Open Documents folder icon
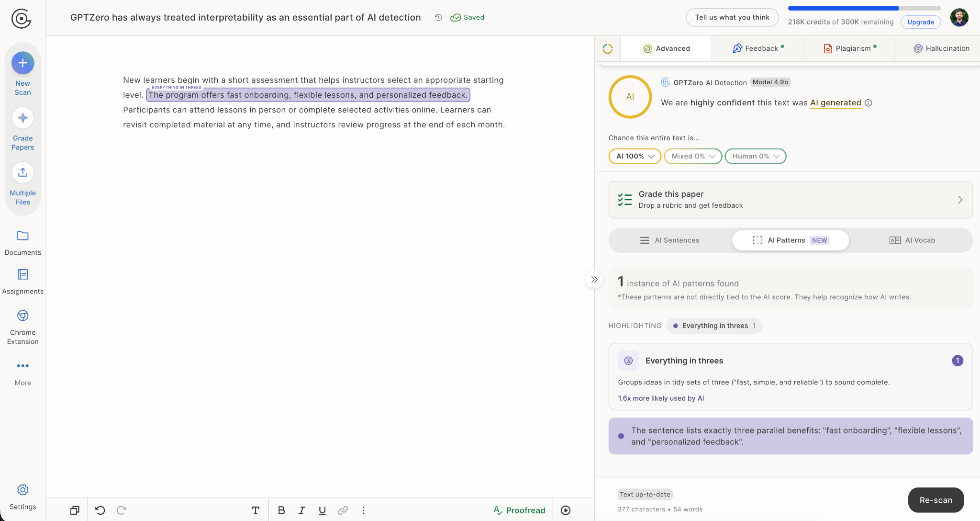Viewport: 980px width, 521px height. [22, 236]
